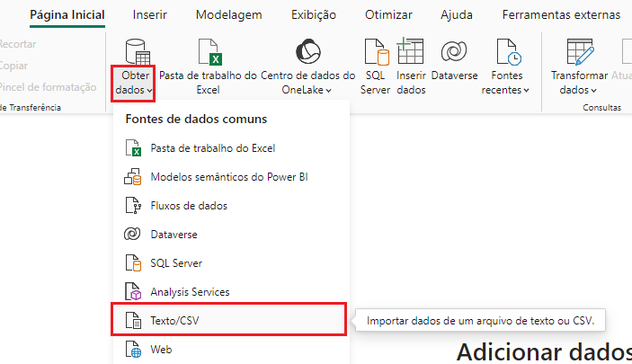Screen dimensions: 632x364
Task: Click the Transformar dados pencil table icon
Action: click(x=581, y=52)
